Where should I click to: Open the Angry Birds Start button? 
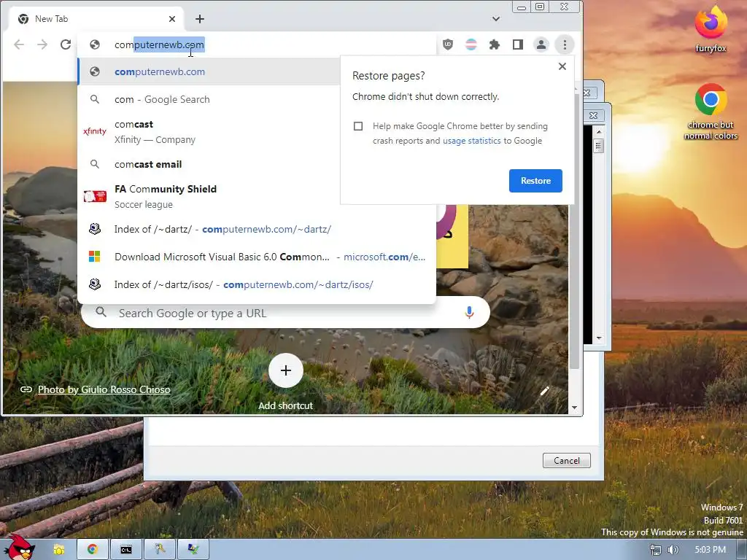[19, 548]
